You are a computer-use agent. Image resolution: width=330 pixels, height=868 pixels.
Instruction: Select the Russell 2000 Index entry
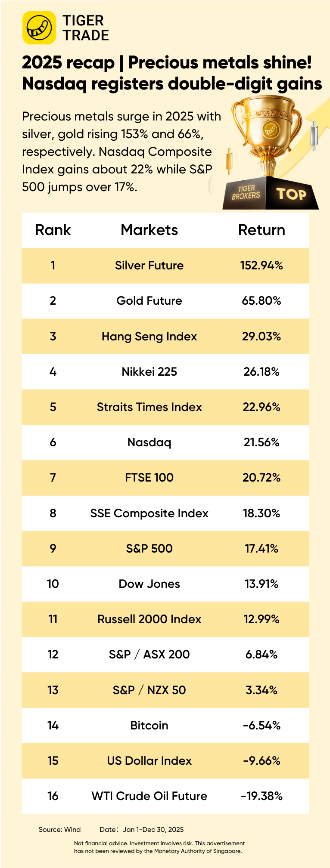coord(149,619)
